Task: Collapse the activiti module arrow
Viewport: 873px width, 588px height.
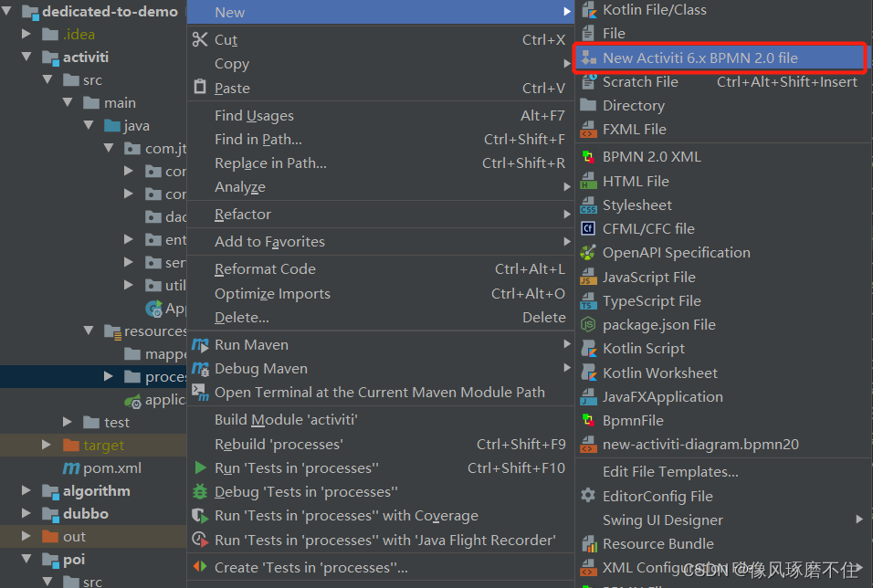Action: (26, 57)
